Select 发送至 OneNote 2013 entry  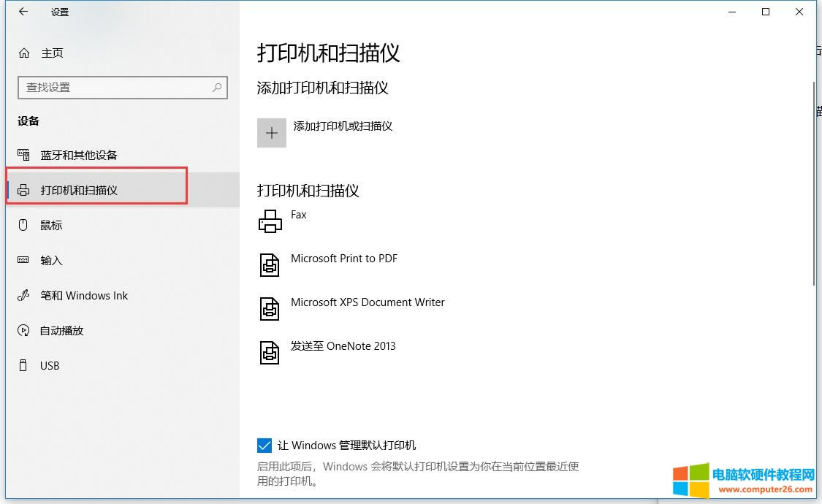[343, 345]
